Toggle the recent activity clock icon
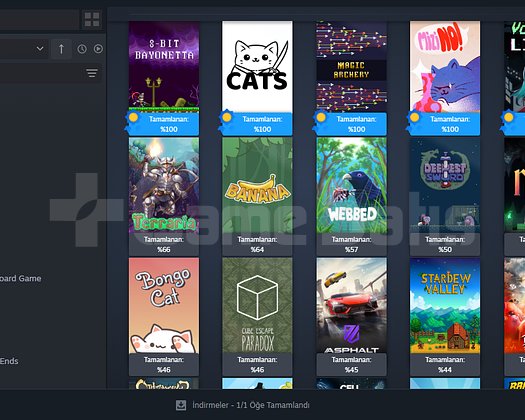Screen dimensions: 525x420 click(82, 49)
